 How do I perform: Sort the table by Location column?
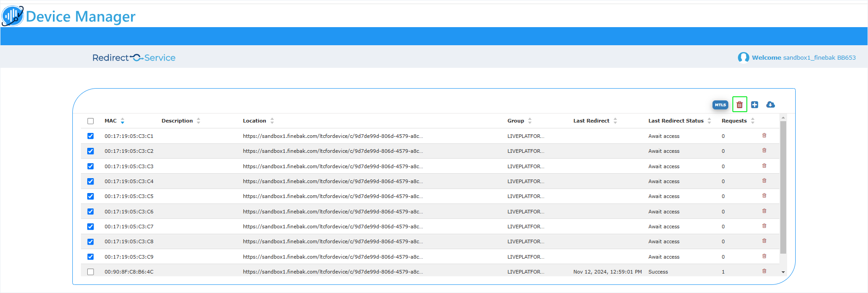pos(272,121)
